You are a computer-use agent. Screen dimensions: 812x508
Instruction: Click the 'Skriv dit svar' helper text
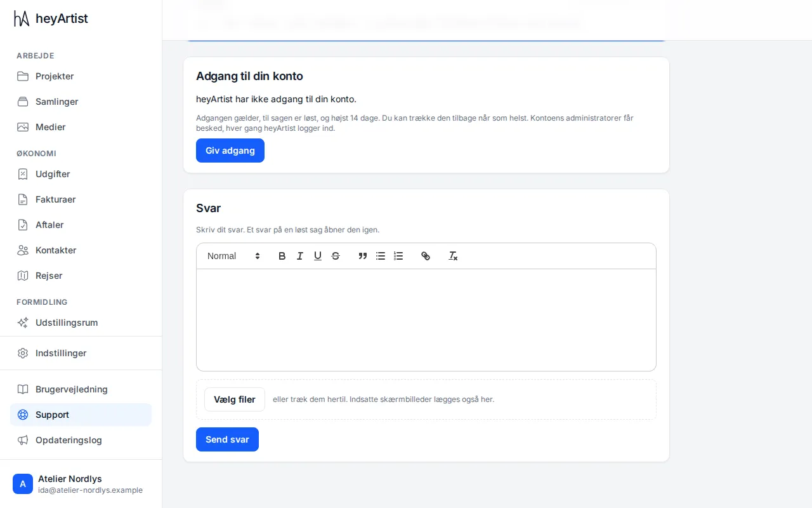(x=288, y=230)
